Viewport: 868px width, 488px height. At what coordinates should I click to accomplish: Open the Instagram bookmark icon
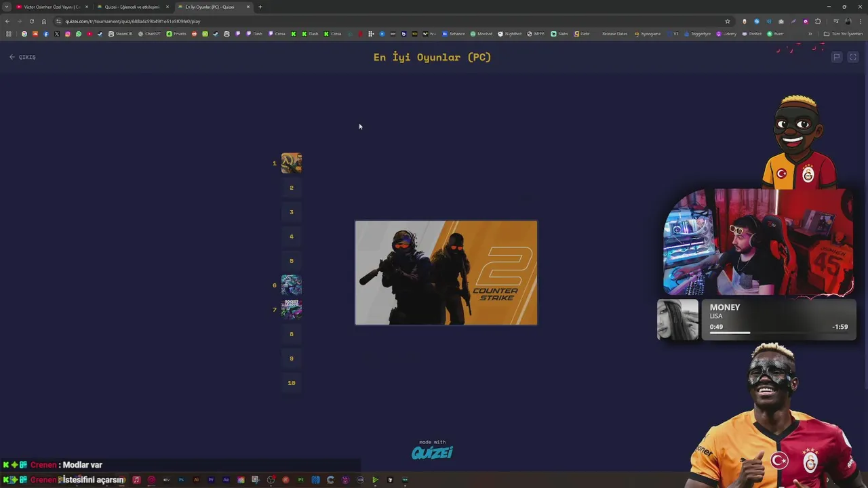pos(67,34)
